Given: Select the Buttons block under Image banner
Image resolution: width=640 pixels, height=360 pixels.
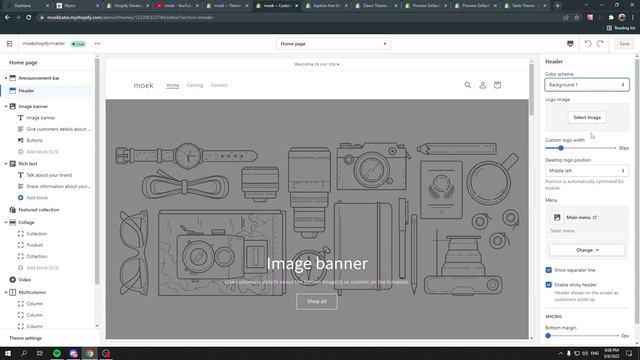Looking at the screenshot, I should (34, 140).
